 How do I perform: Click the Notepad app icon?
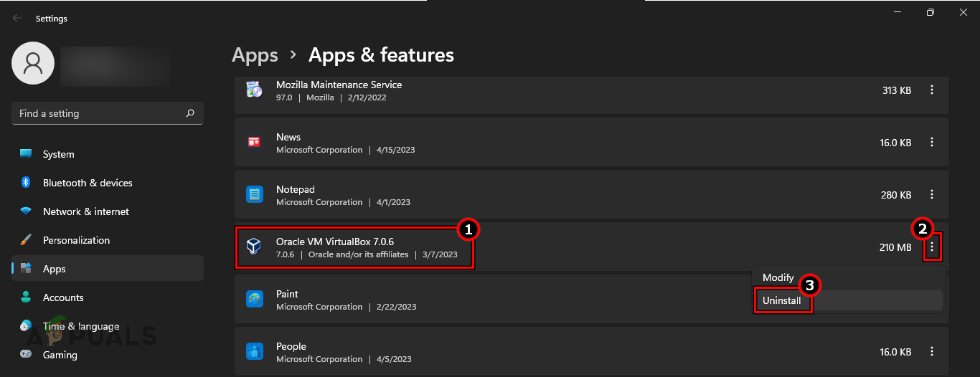pyautogui.click(x=255, y=194)
